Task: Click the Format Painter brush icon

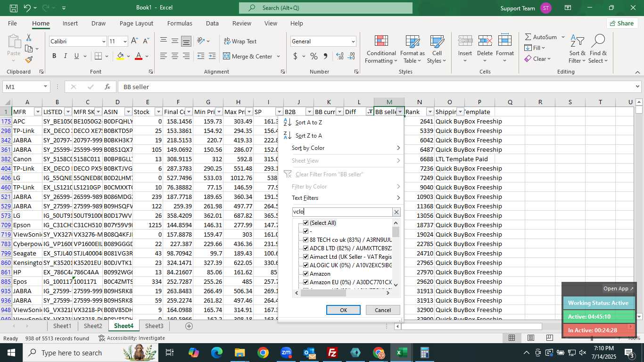Action: point(29,60)
